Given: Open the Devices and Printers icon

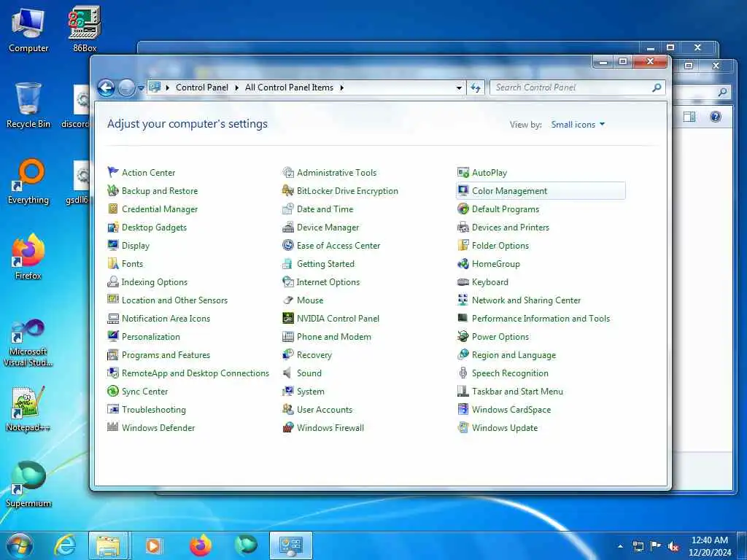Looking at the screenshot, I should [462, 227].
